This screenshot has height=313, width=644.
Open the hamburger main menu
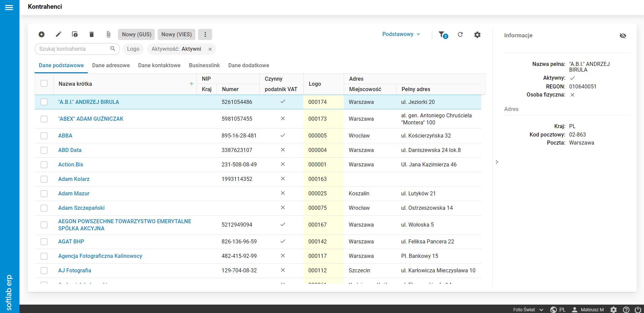coord(9,7)
